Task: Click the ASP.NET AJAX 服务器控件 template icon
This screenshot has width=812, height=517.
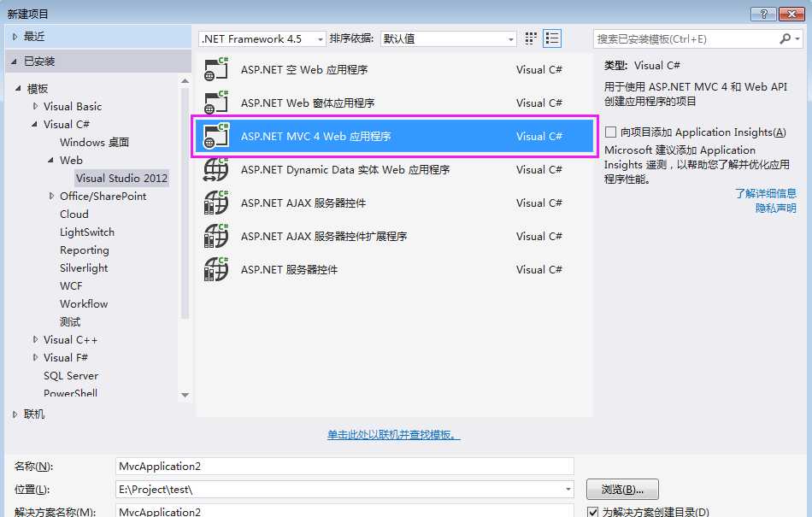Action: (x=216, y=203)
